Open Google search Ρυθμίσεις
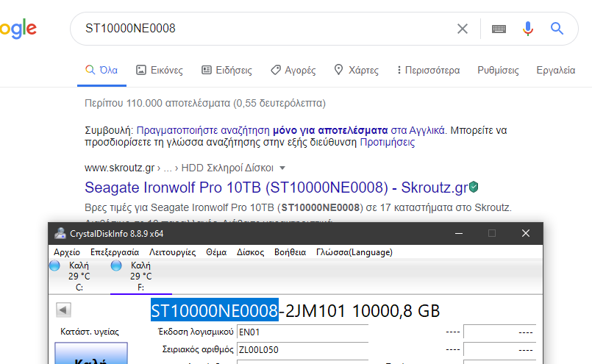The width and height of the screenshot is (592, 364). (498, 71)
